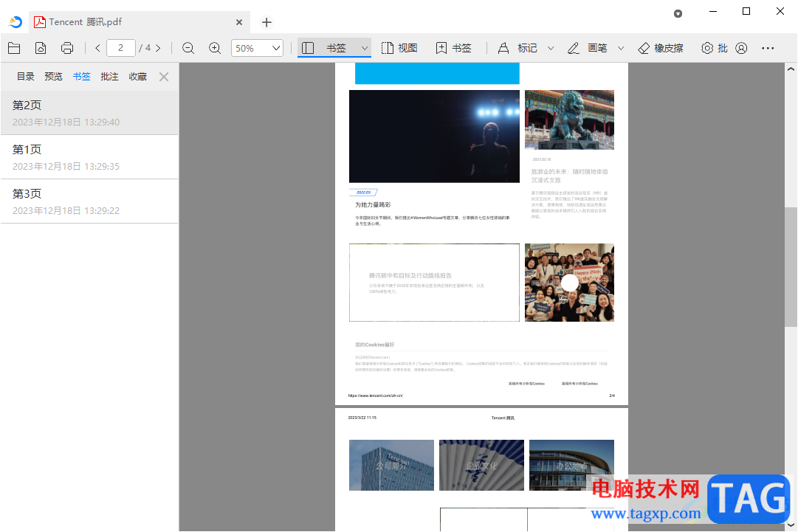Expand the 画笔 options arrow

(x=621, y=48)
